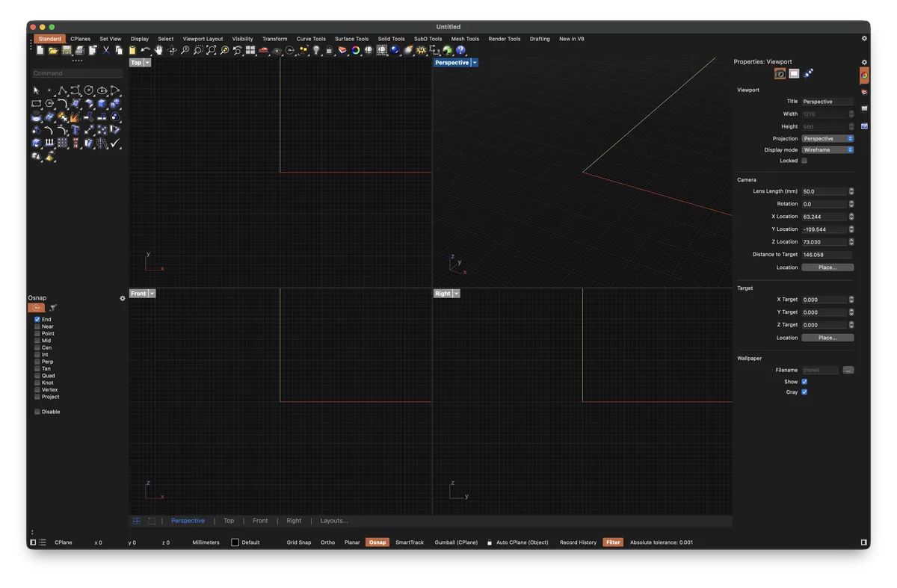This screenshot has width=897, height=588.
Task: Click the viewport Title text field
Action: (x=827, y=102)
